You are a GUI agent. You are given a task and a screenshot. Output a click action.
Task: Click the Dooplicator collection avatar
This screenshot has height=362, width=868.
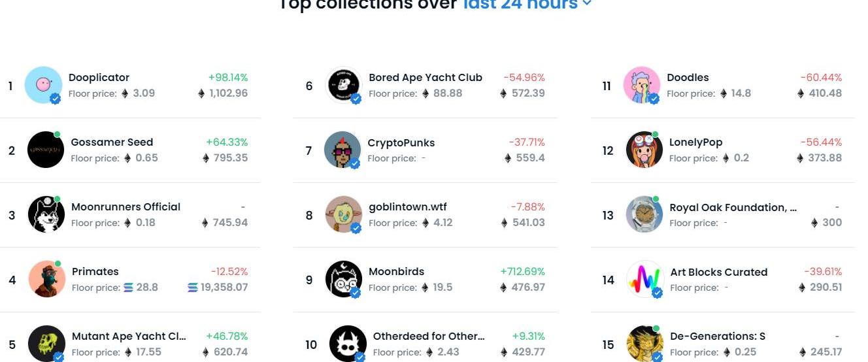pos(43,85)
